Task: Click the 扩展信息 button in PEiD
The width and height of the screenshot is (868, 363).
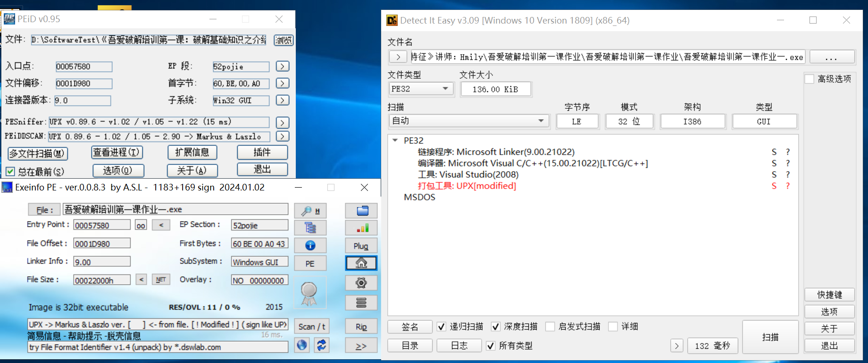Action: (x=192, y=152)
